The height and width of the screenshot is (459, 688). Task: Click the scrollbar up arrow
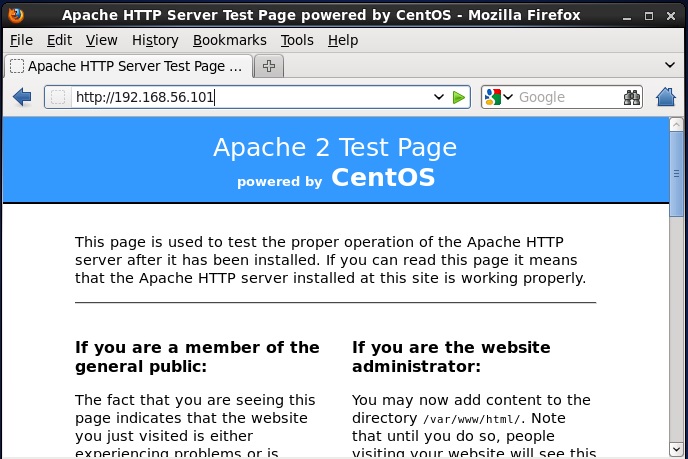pyautogui.click(x=676, y=125)
